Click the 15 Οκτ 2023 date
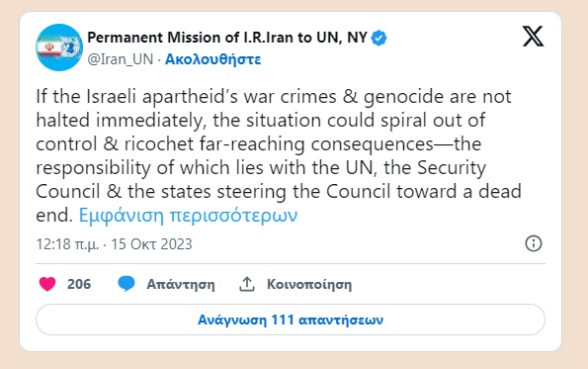Screen dimensions: 588x369 151,244
